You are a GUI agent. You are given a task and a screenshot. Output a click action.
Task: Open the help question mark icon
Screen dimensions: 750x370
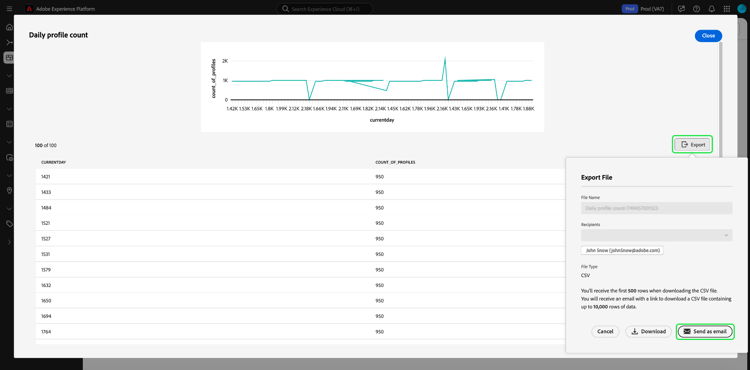(696, 9)
